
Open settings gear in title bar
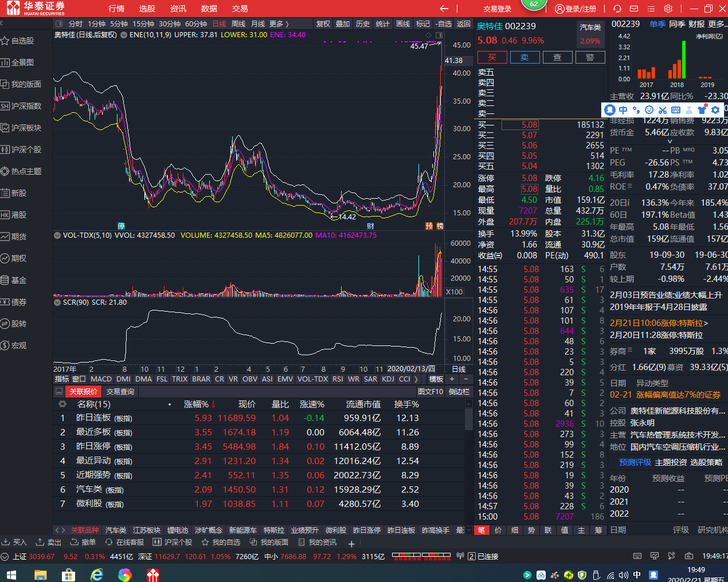[x=668, y=9]
